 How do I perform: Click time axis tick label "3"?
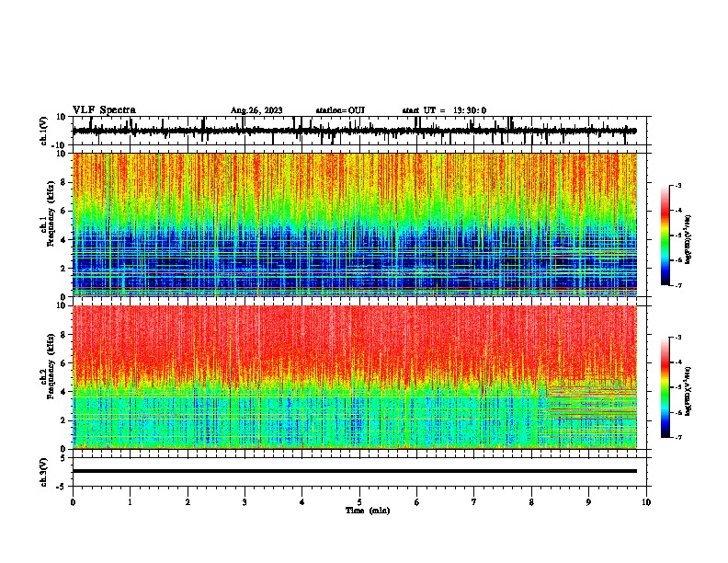point(245,502)
